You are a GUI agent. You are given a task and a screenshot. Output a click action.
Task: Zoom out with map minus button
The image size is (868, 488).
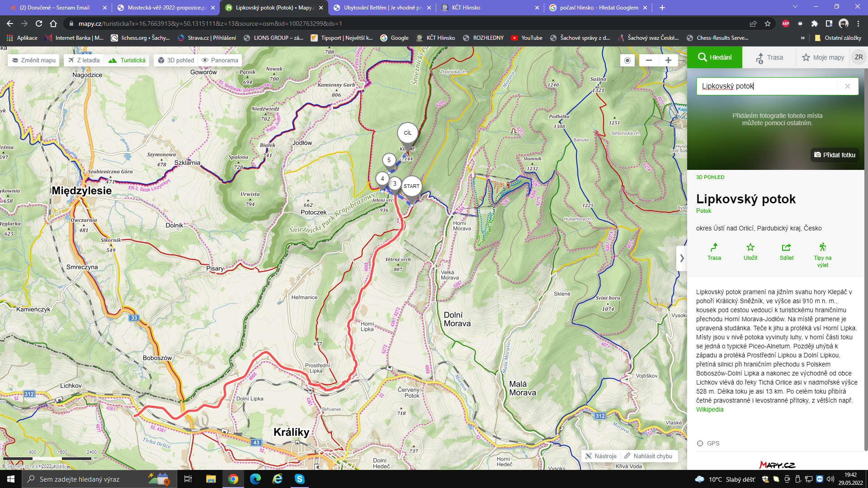point(649,61)
